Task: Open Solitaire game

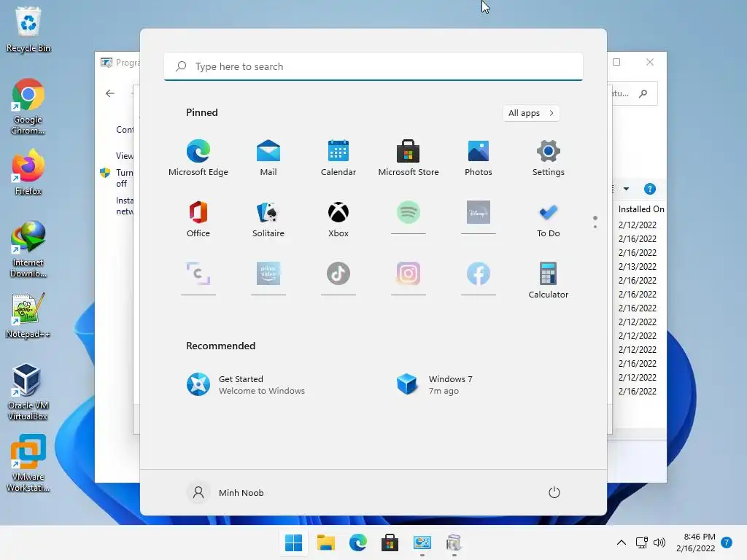Action: pyautogui.click(x=268, y=219)
